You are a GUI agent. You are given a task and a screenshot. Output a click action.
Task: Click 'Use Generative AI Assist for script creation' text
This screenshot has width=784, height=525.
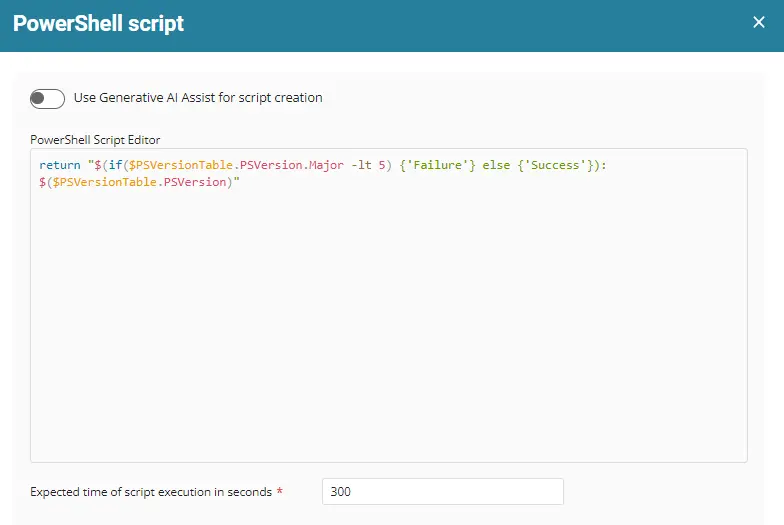coord(198,98)
